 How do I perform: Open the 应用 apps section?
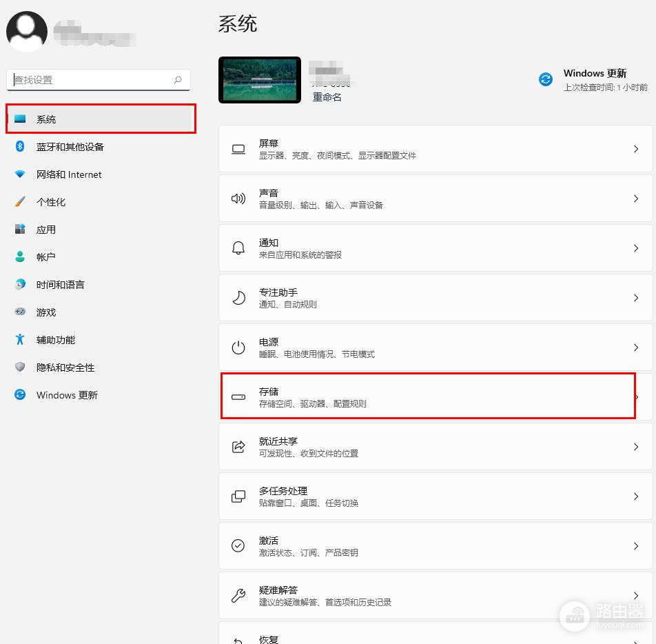(x=46, y=230)
